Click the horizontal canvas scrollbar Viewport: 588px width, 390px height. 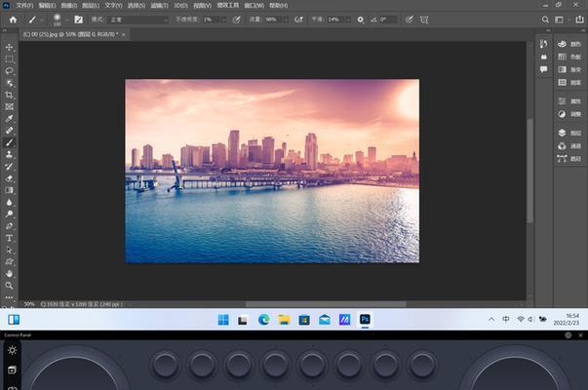326,304
